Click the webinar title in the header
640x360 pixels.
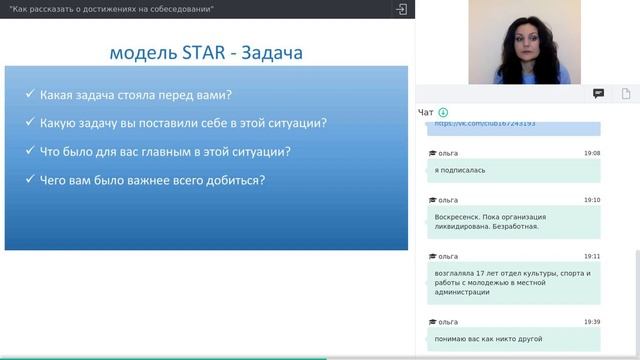[111, 9]
